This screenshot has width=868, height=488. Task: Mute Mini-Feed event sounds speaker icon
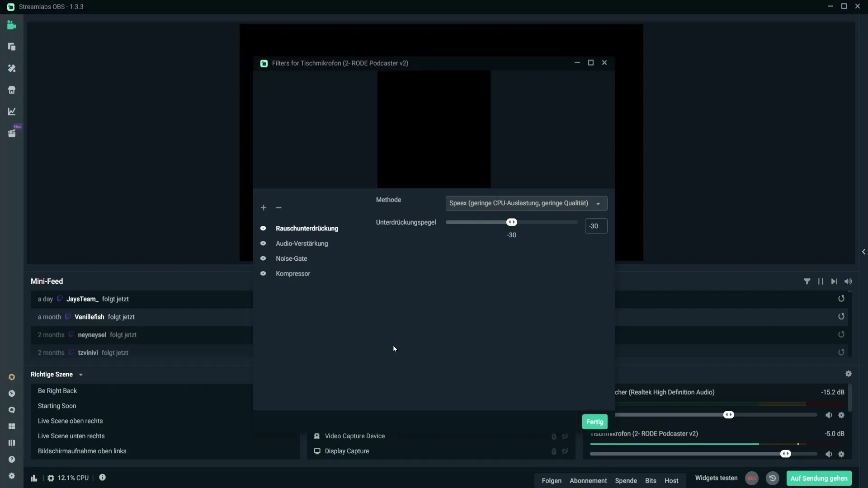click(848, 282)
